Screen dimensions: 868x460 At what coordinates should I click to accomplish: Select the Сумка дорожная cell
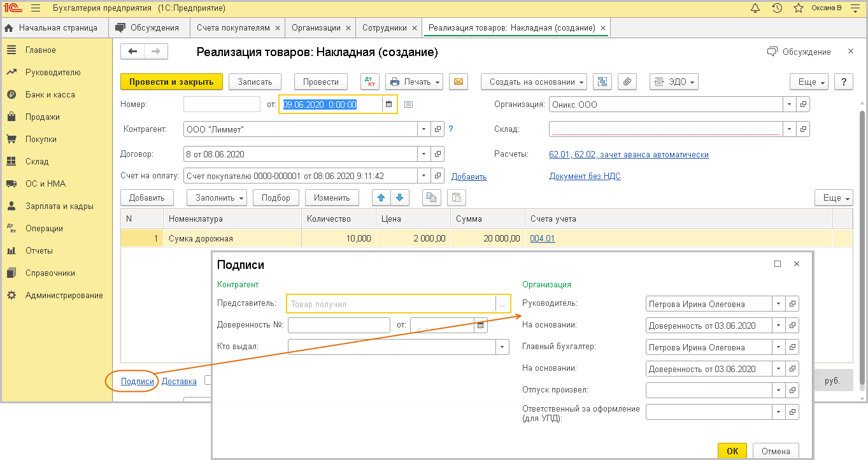232,239
